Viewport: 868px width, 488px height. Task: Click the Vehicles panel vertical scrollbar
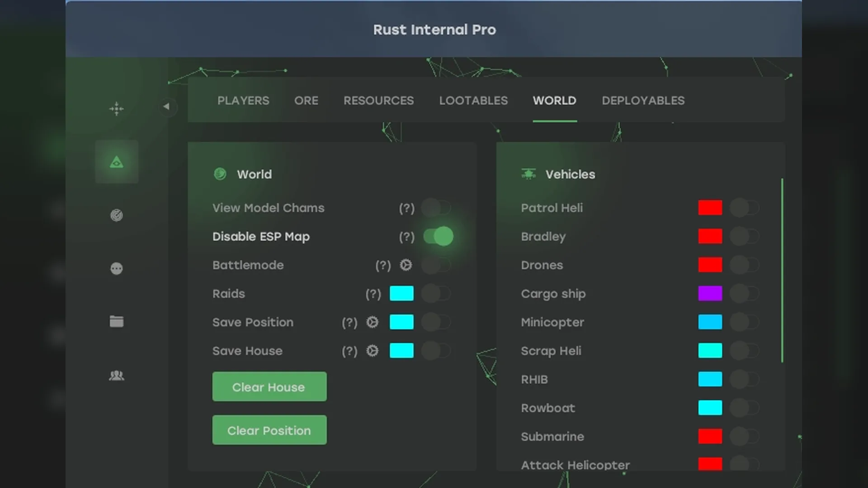click(x=782, y=270)
